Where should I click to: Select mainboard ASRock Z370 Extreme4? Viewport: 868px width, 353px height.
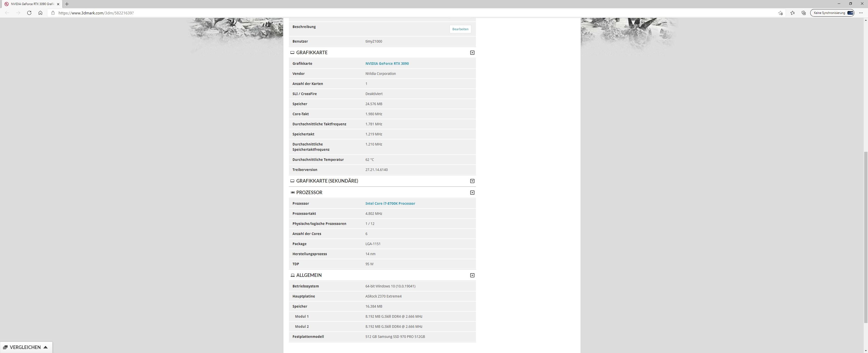(x=384, y=297)
